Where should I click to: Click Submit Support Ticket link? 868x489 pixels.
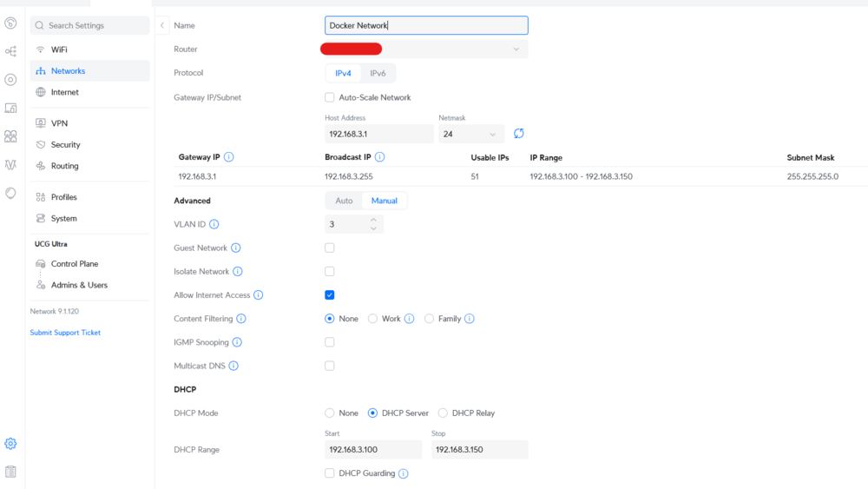tap(65, 333)
